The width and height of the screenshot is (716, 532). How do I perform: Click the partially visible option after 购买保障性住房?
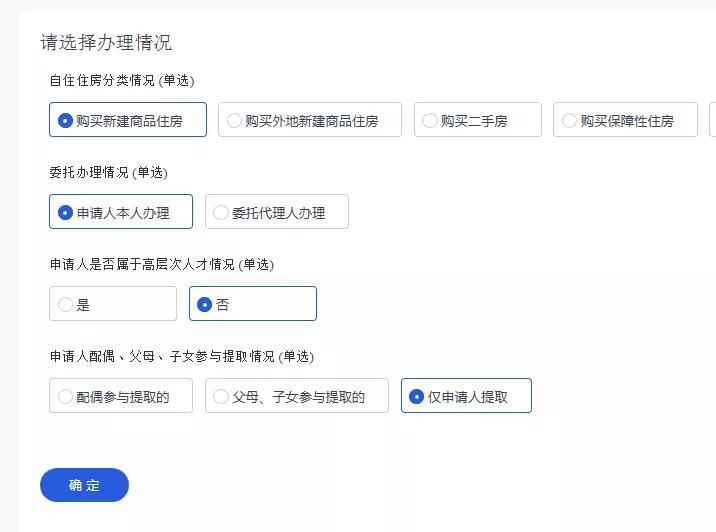[712, 120]
